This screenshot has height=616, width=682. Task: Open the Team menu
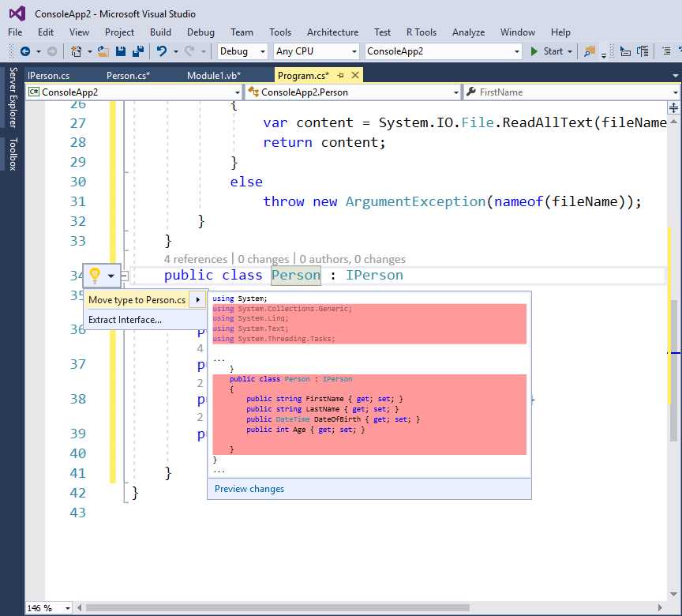pos(242,32)
